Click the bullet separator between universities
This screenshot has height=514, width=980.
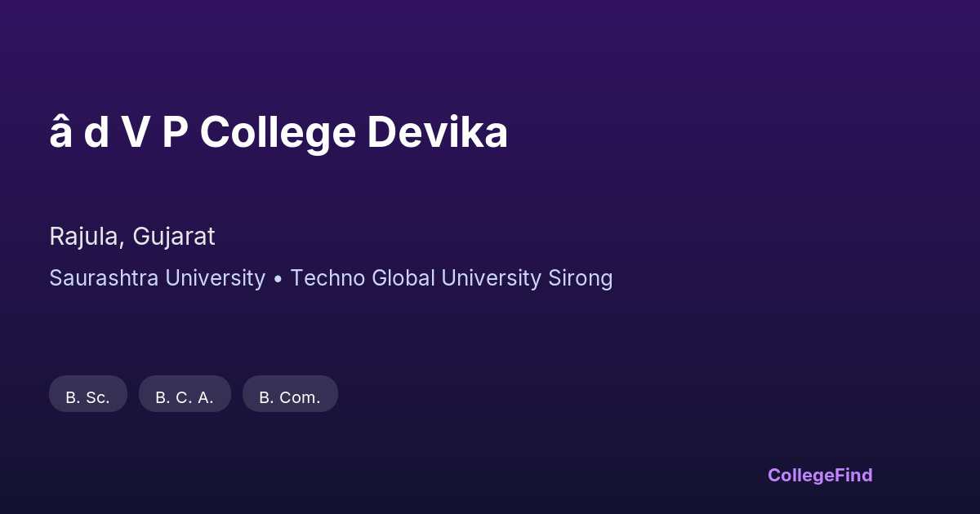(278, 279)
